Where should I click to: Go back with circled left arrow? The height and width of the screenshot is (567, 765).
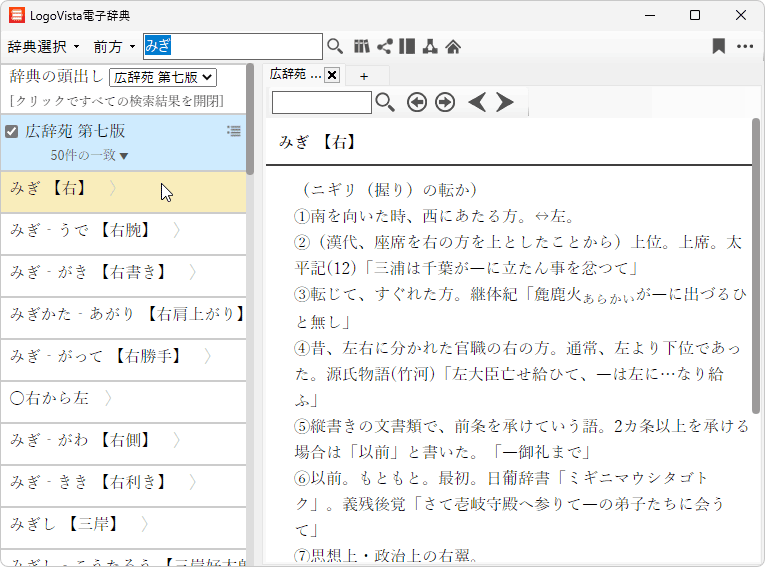click(417, 102)
